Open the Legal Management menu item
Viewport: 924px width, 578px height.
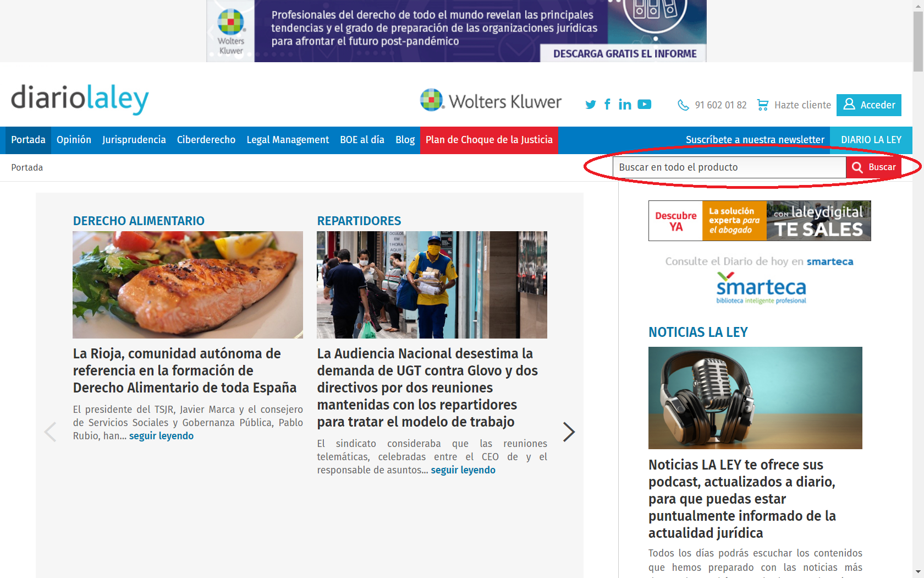point(288,140)
